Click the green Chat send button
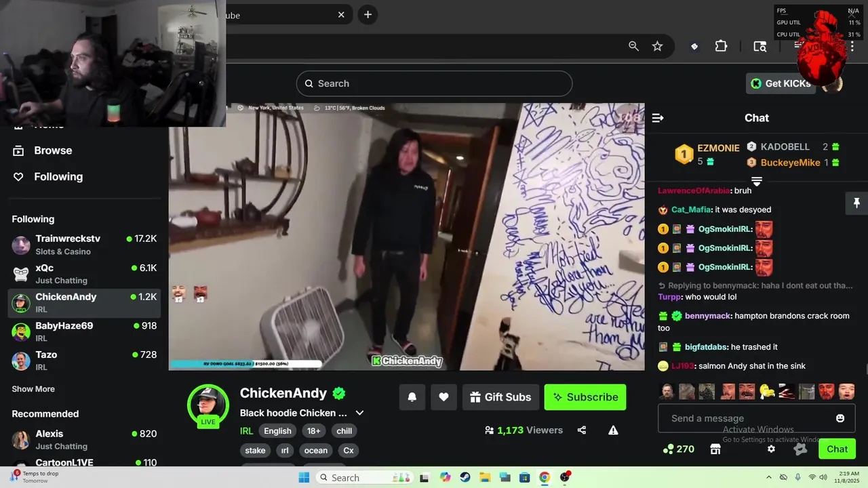 pos(837,449)
